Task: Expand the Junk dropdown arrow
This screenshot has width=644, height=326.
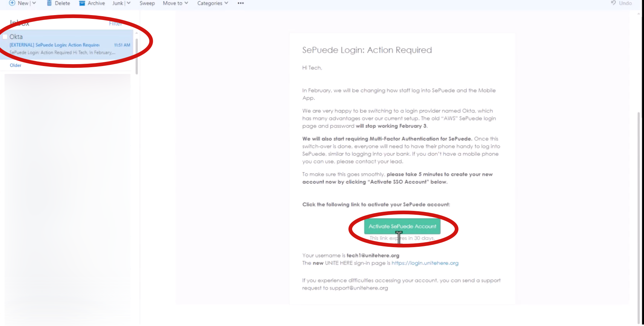Action: point(129,3)
